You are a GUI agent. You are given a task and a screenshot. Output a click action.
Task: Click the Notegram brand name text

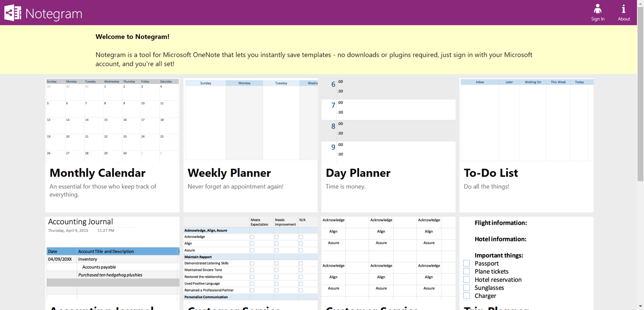coord(54,14)
